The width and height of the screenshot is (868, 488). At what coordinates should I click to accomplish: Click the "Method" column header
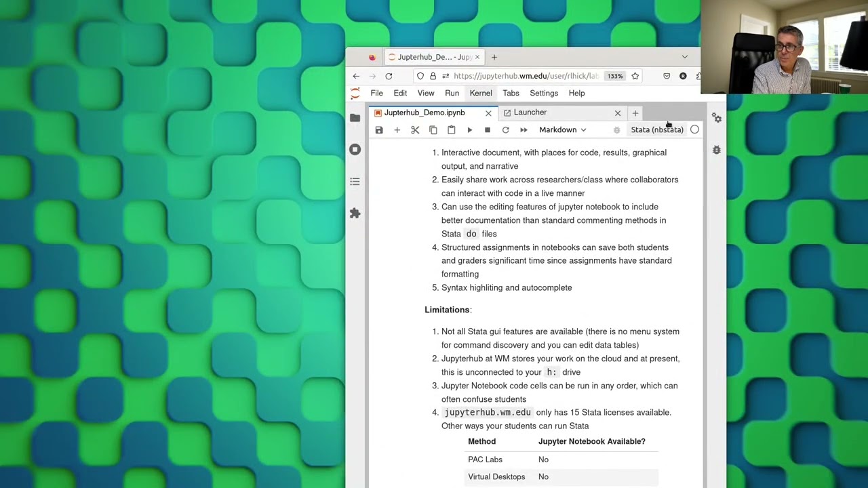click(x=481, y=441)
